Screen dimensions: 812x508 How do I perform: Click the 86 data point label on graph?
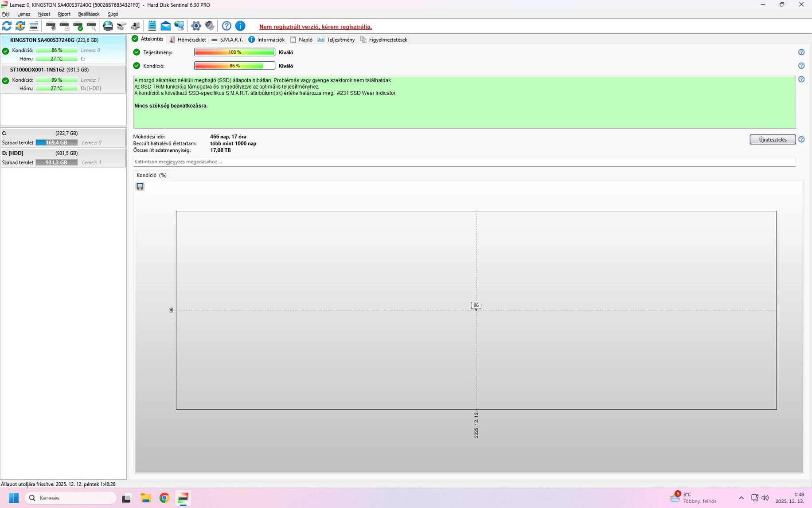click(x=476, y=305)
